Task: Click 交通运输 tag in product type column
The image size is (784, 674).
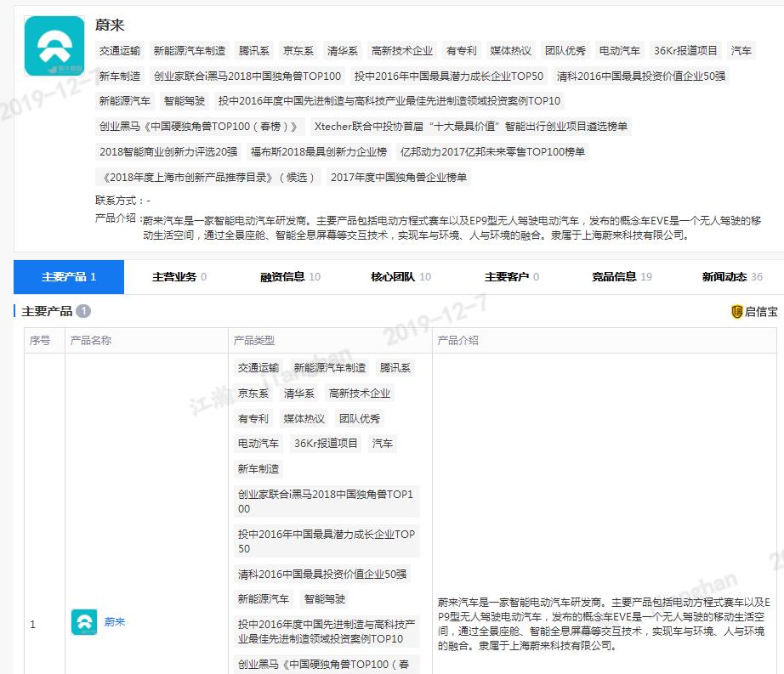Action: tap(258, 368)
